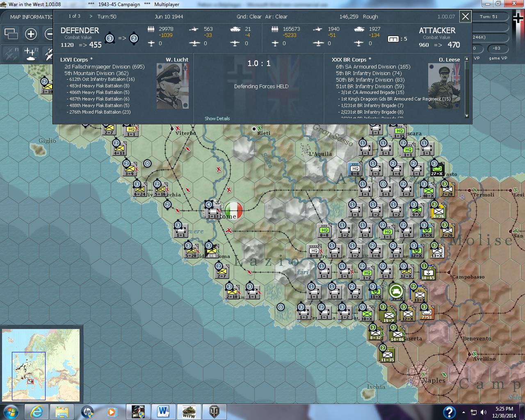Click the LXVI Corps header
This screenshot has height=420, width=525.
(x=76, y=59)
